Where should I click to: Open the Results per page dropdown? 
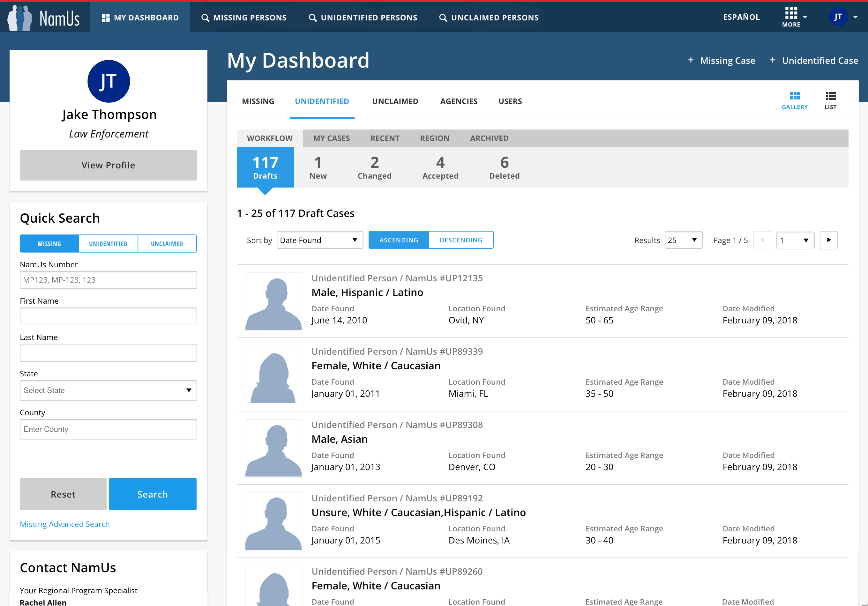[683, 240]
